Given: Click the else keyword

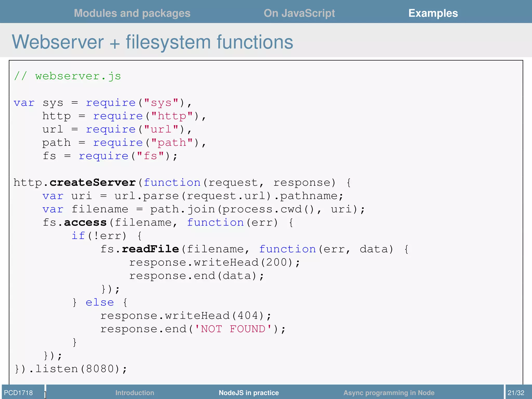Looking at the screenshot, I should [x=100, y=302].
